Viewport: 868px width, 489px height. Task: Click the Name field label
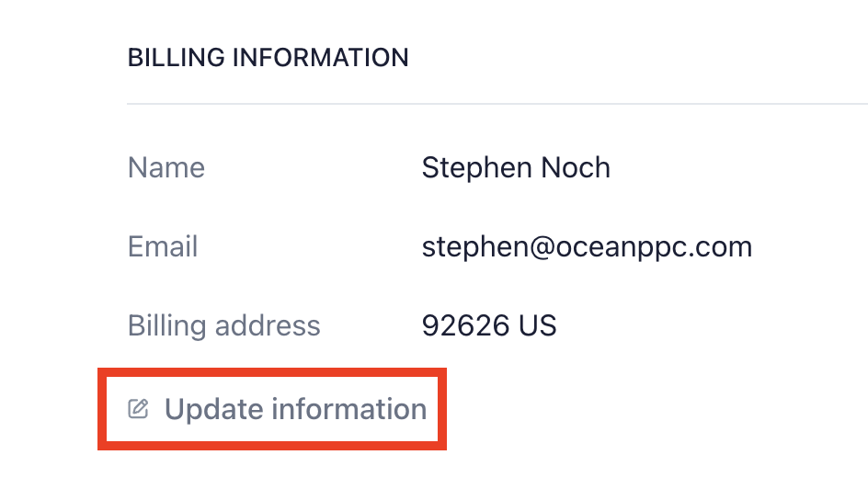click(x=166, y=167)
